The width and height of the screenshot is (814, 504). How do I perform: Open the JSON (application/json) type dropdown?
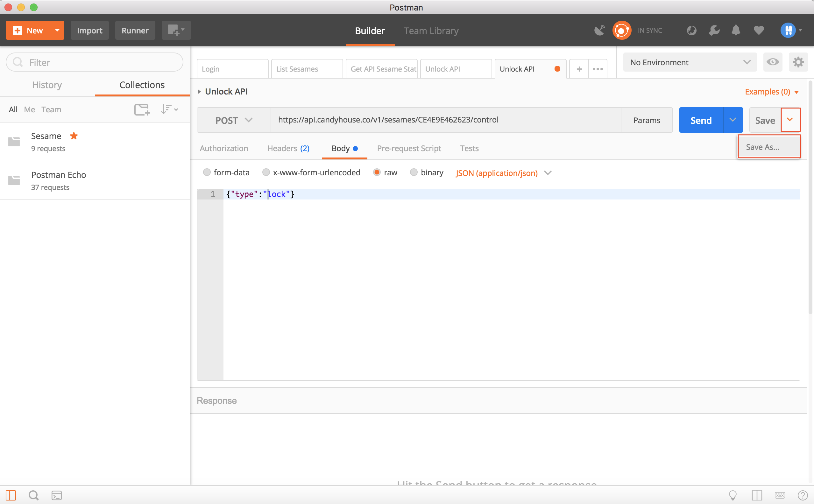pos(504,173)
